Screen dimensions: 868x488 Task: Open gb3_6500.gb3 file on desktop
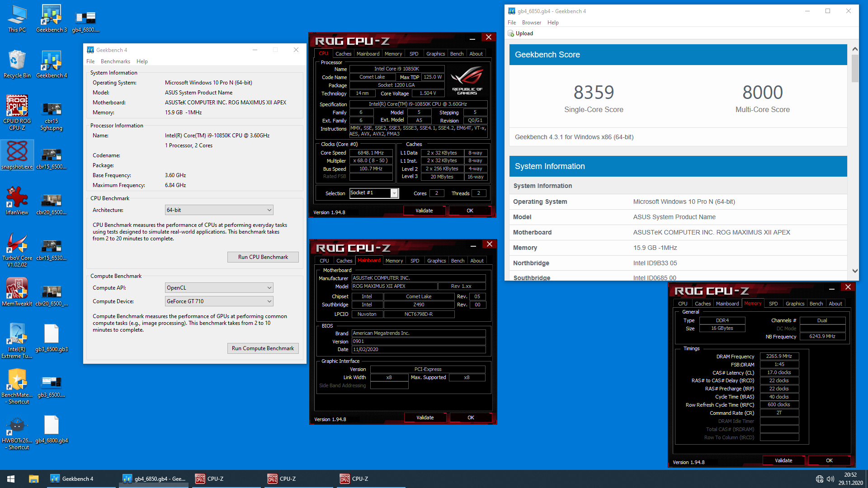coord(52,338)
